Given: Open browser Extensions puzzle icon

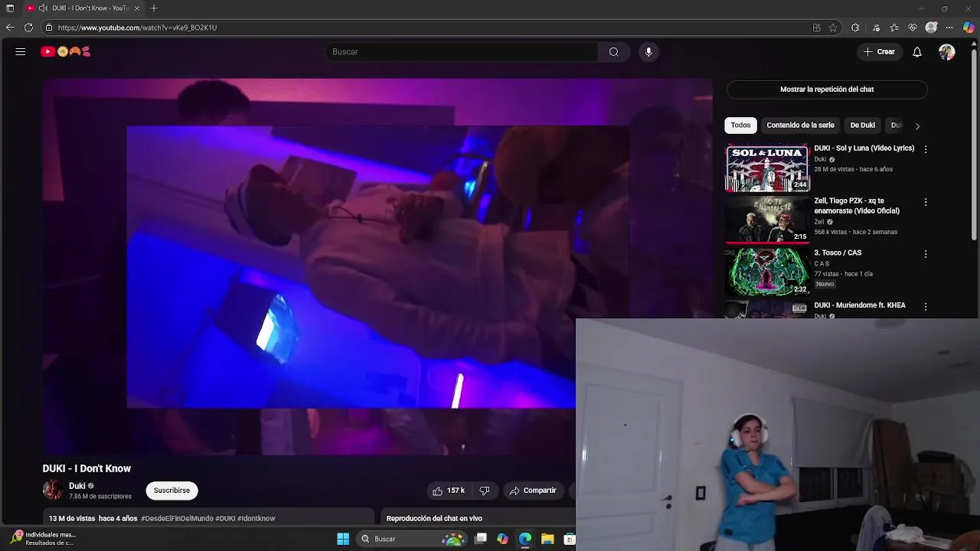Looking at the screenshot, I should [x=855, y=28].
